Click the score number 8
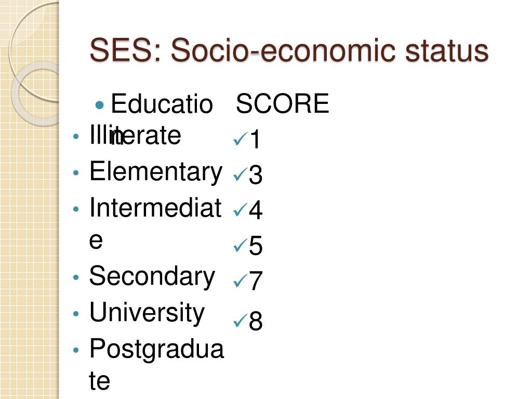The image size is (532, 399). (256, 321)
